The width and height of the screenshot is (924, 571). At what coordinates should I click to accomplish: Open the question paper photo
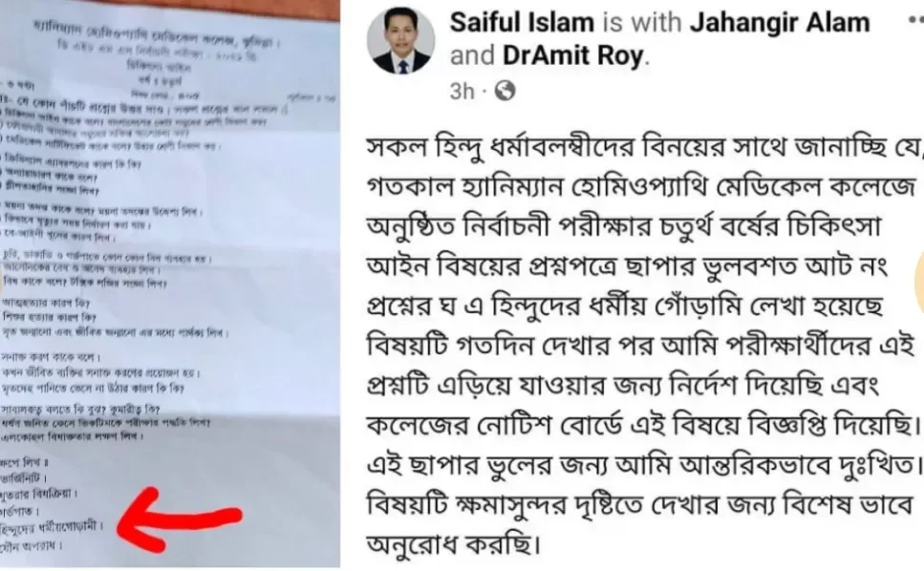click(170, 284)
